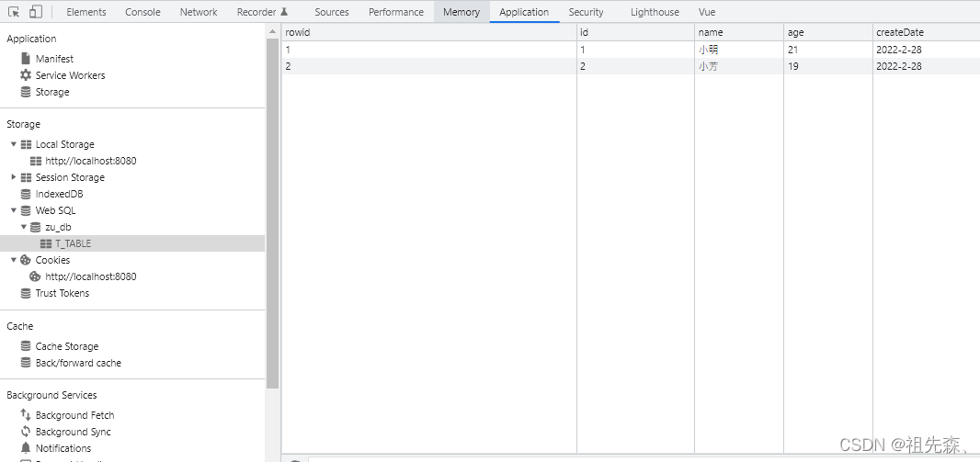Expand the Session Storage tree node

(14, 177)
